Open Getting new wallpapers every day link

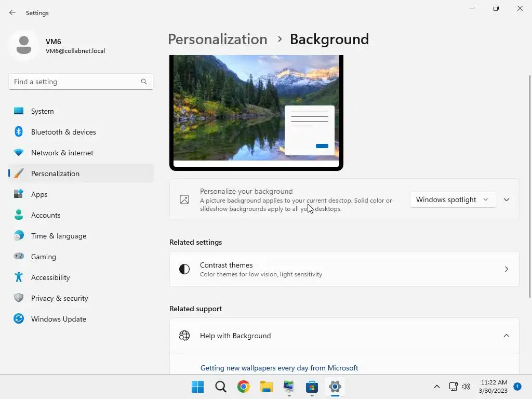(x=279, y=368)
